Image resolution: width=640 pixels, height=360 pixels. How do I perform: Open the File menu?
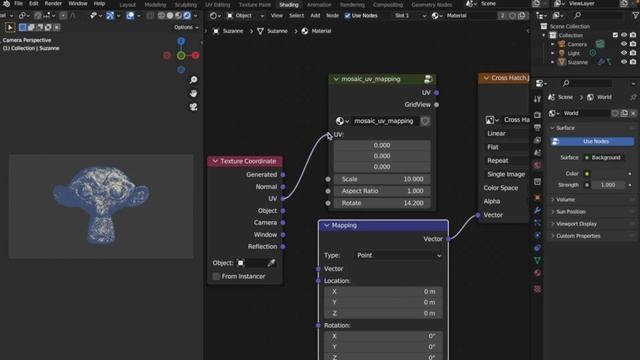coord(18,4)
